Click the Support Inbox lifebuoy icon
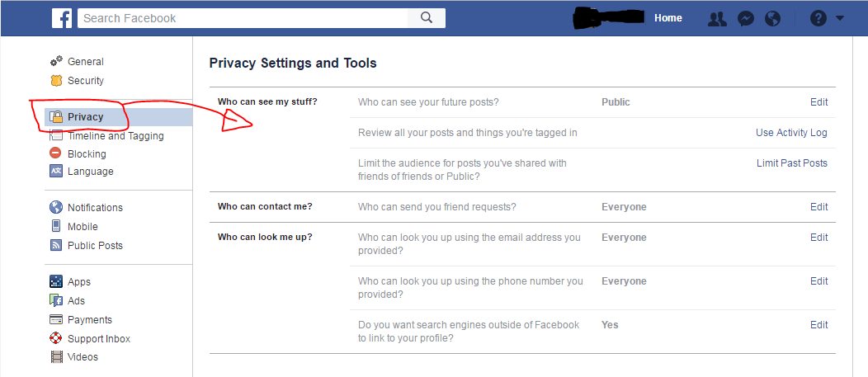Viewport: 868px width, 377px height. (x=56, y=338)
